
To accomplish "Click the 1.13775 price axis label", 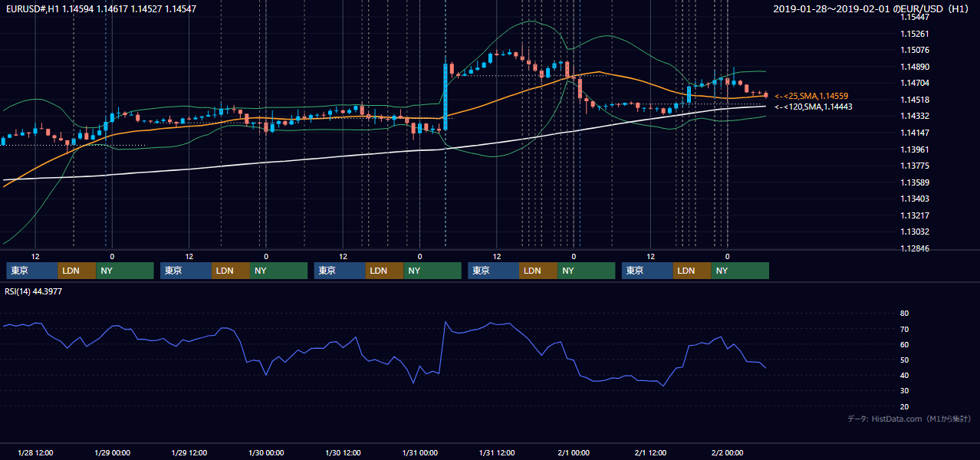I will tap(915, 166).
